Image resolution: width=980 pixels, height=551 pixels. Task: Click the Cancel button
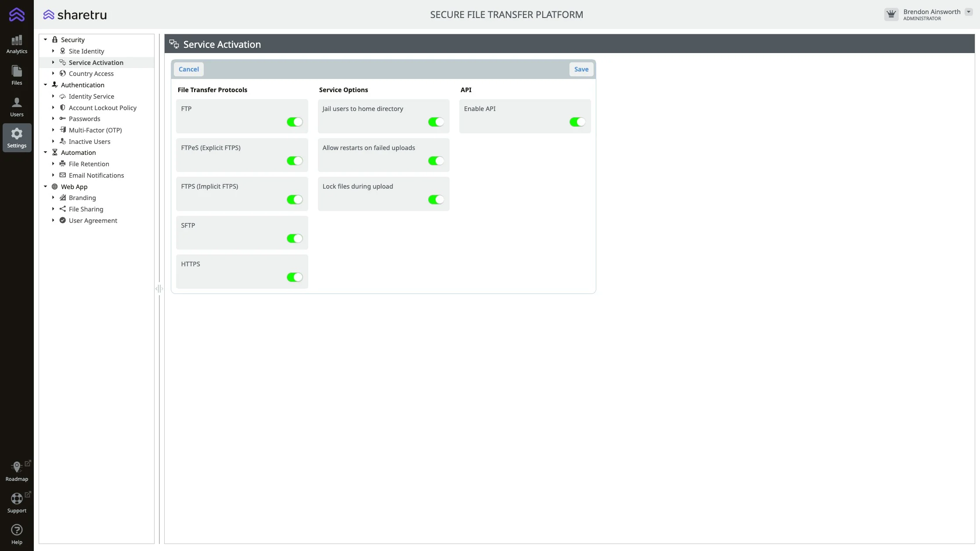tap(189, 69)
